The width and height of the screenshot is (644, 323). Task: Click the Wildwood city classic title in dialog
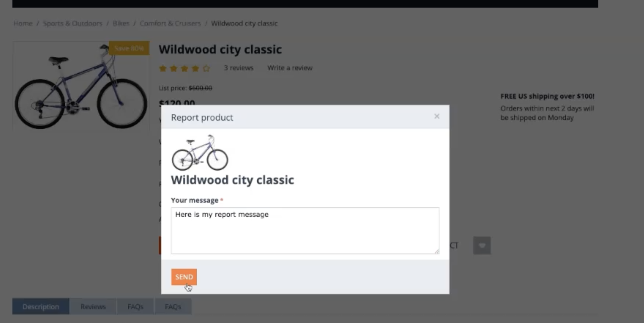click(x=233, y=180)
